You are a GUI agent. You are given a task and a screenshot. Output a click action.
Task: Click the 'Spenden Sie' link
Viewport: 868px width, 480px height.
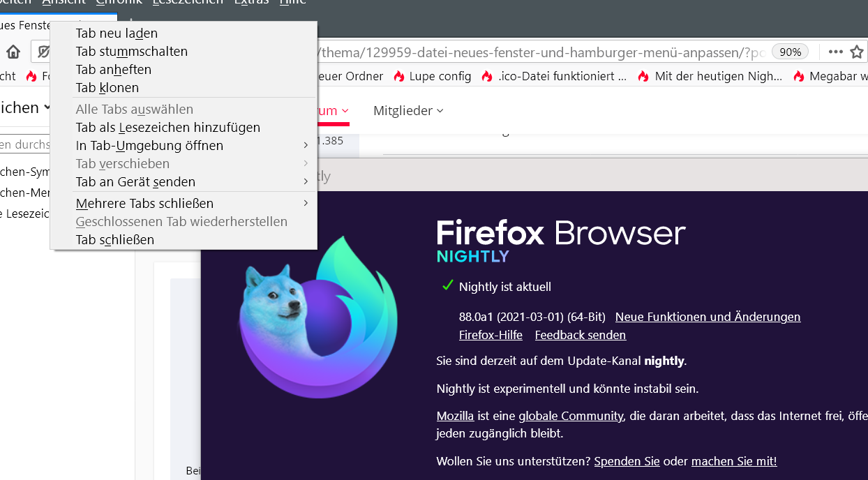tap(627, 461)
